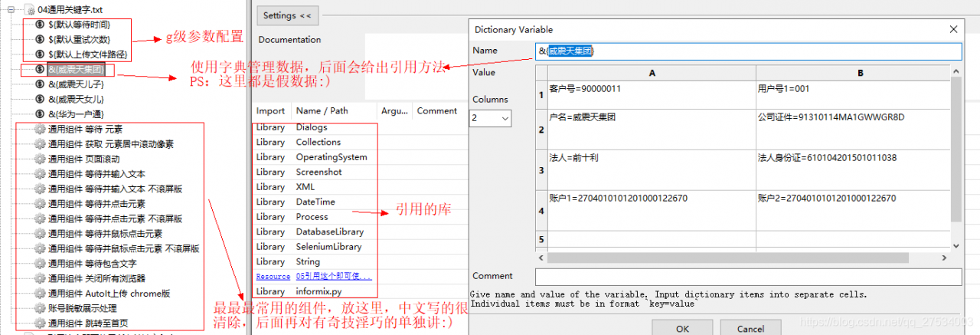Screen dimensions: 980x335
Task: Click the gear icon for 通用组件 获取 元素周中滚动像素
Action: [x=39, y=144]
